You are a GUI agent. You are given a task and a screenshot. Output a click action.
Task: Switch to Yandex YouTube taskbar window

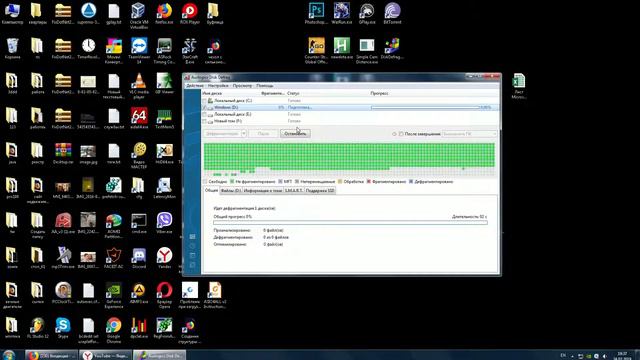tap(105, 355)
